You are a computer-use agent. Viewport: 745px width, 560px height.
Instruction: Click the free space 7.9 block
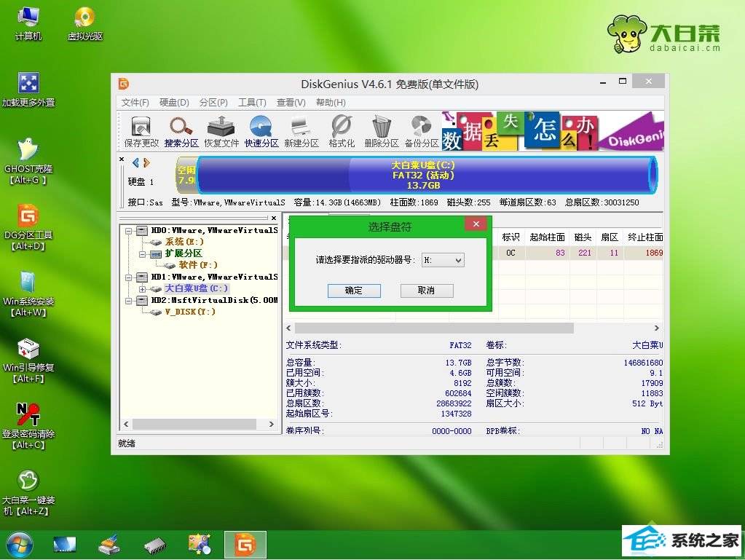pyautogui.click(x=186, y=176)
